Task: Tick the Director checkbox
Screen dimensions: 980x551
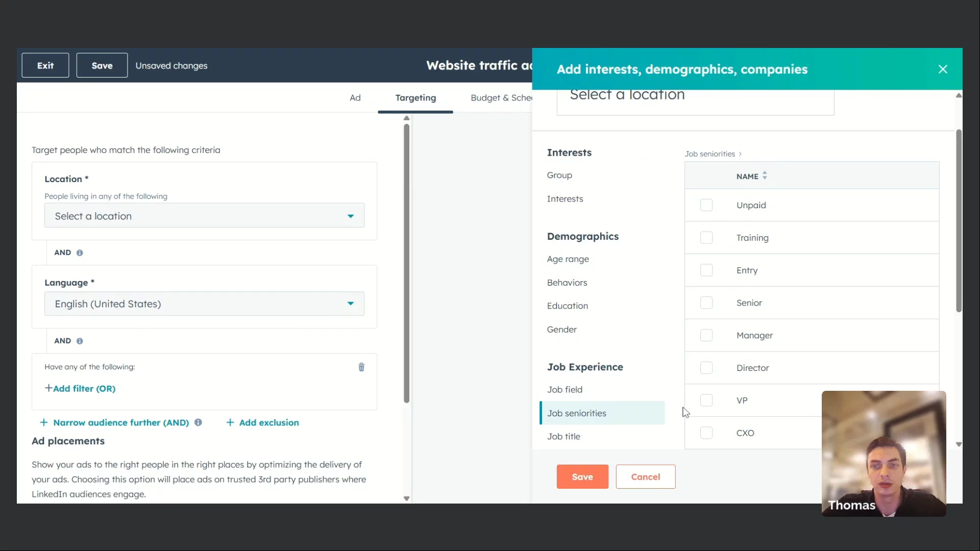Action: (x=706, y=368)
